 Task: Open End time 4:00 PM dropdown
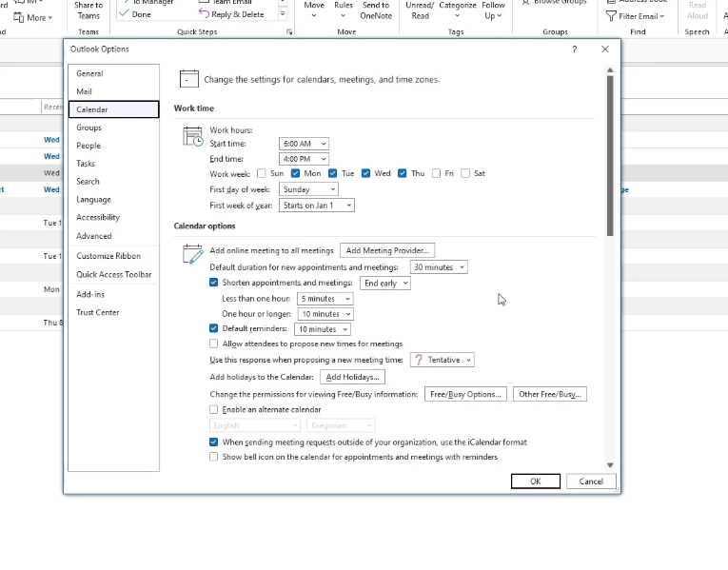pos(304,159)
